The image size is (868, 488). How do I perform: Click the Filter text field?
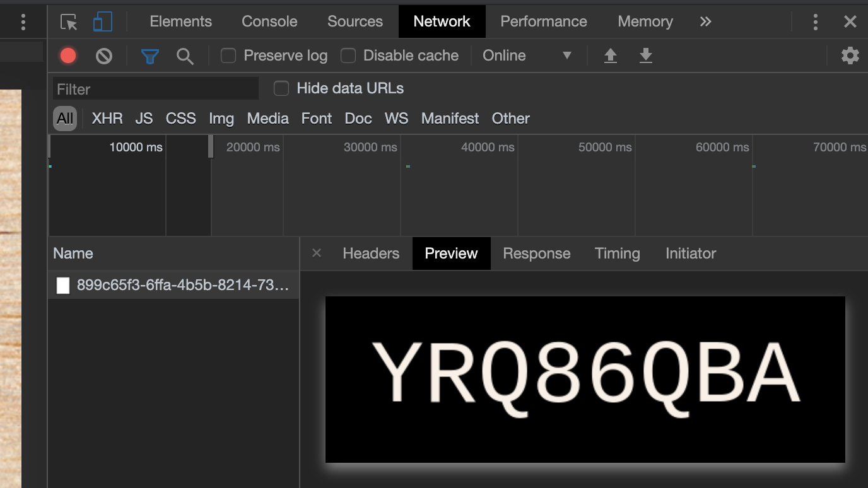click(x=156, y=89)
